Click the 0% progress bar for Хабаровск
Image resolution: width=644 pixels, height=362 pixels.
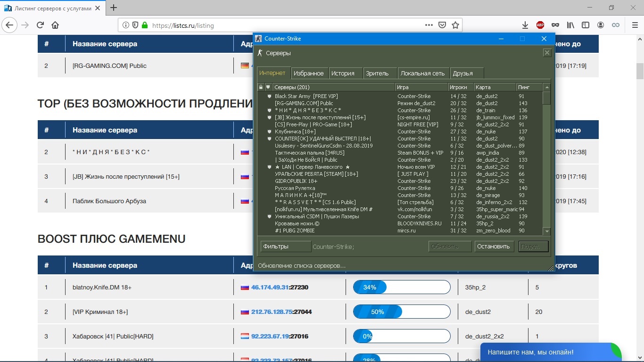[x=402, y=336]
